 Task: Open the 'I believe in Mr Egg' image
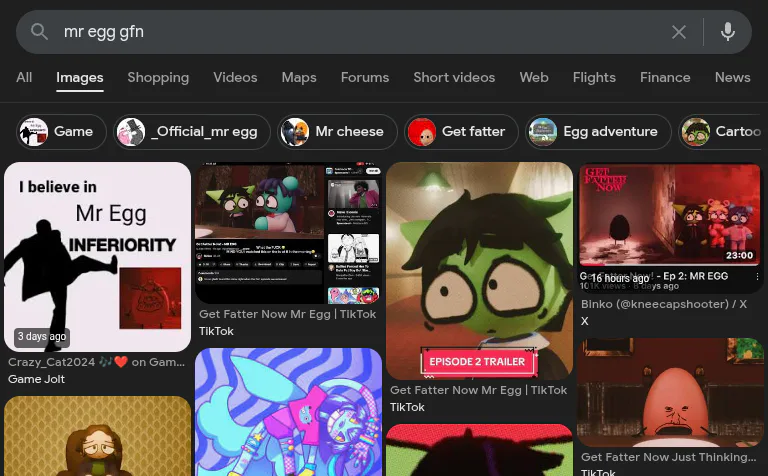point(97,257)
